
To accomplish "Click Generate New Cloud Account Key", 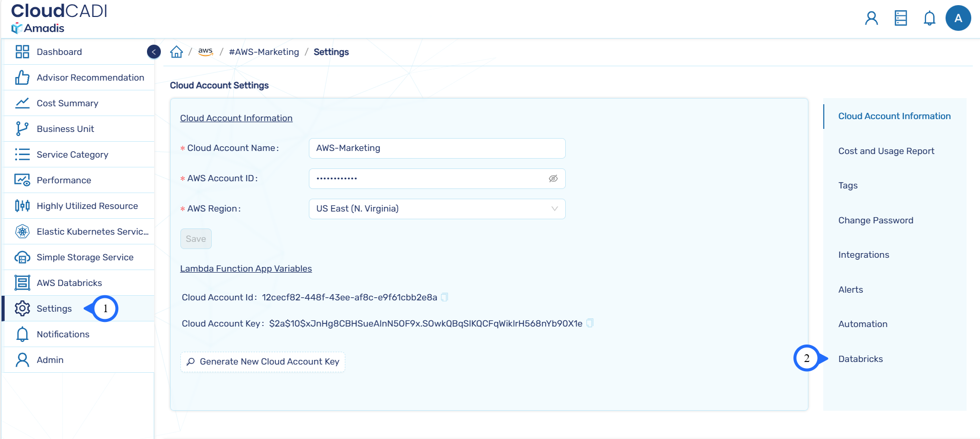I will pos(263,361).
